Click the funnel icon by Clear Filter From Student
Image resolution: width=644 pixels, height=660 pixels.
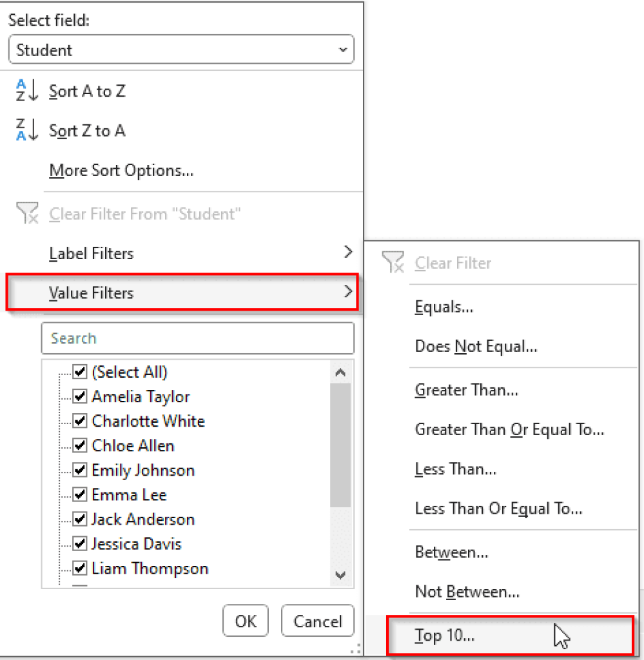26,213
